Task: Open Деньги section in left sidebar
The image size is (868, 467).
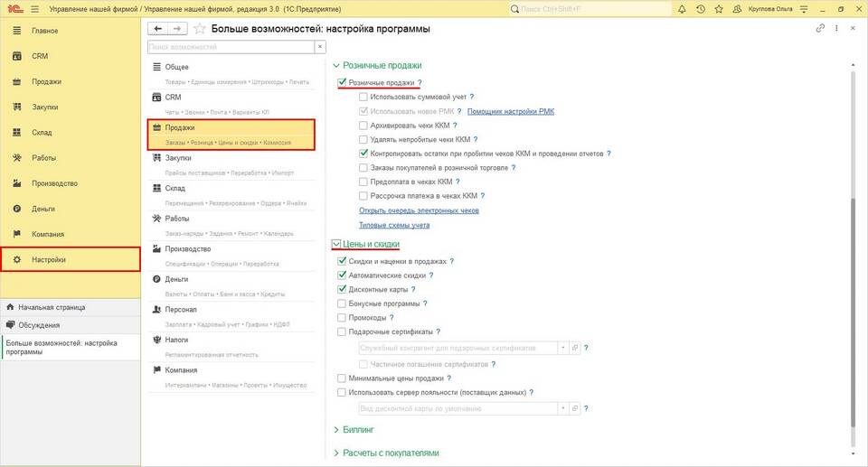Action: 70,210
